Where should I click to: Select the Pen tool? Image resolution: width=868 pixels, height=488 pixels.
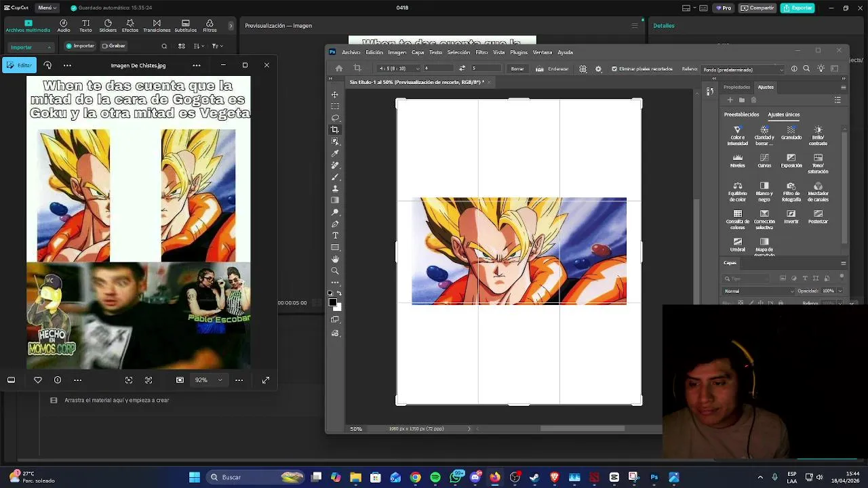[335, 224]
